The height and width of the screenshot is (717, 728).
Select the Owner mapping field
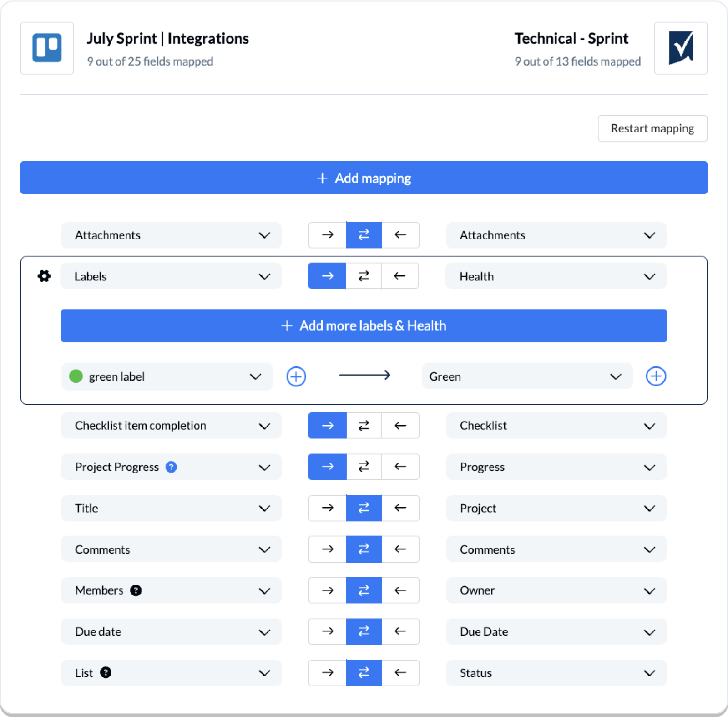point(556,590)
